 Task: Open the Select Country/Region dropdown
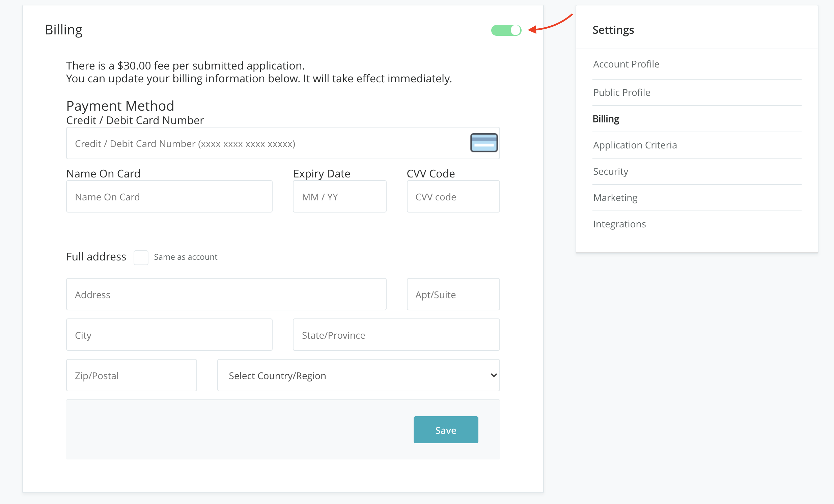[x=358, y=375]
